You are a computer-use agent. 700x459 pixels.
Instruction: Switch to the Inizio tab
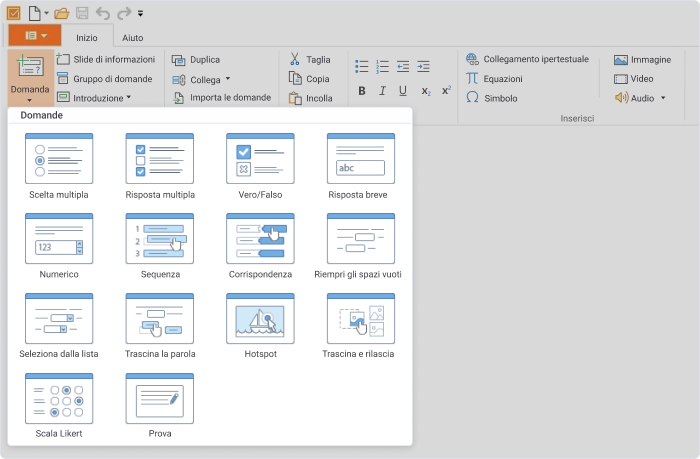(87, 38)
